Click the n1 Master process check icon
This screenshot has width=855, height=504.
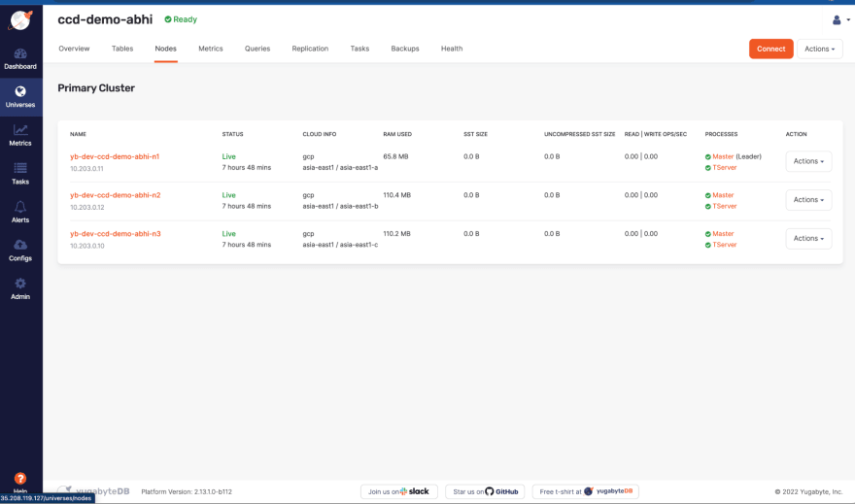point(707,157)
